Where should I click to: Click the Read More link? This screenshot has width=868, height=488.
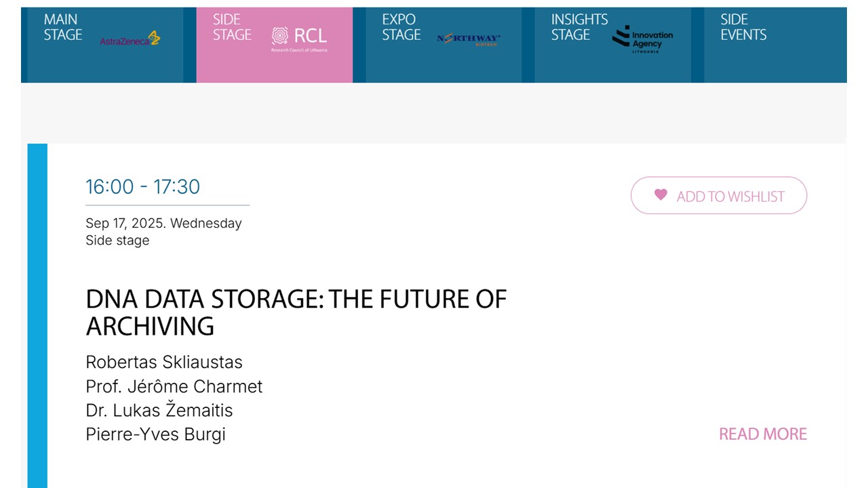(x=763, y=434)
